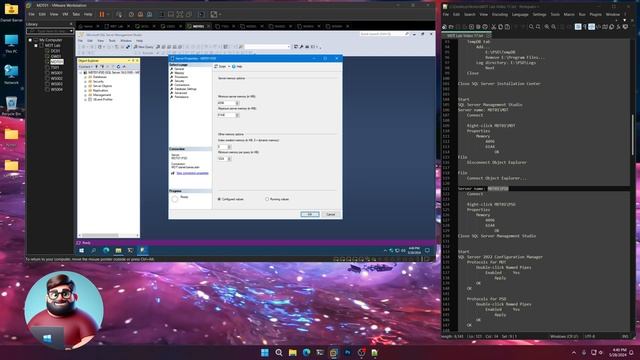Image resolution: width=640 pixels, height=360 pixels.
Task: Select TS01 VM in VMware Library
Action: coord(55,68)
